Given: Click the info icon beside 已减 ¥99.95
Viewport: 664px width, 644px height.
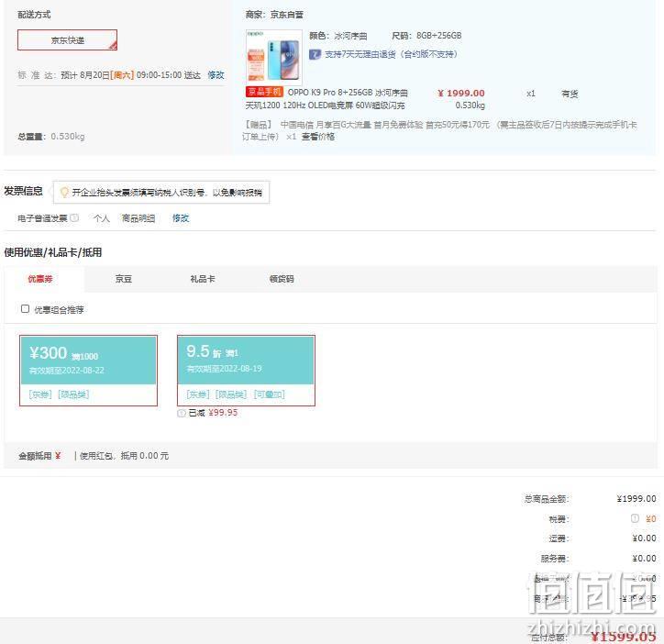Looking at the screenshot, I should 182,413.
